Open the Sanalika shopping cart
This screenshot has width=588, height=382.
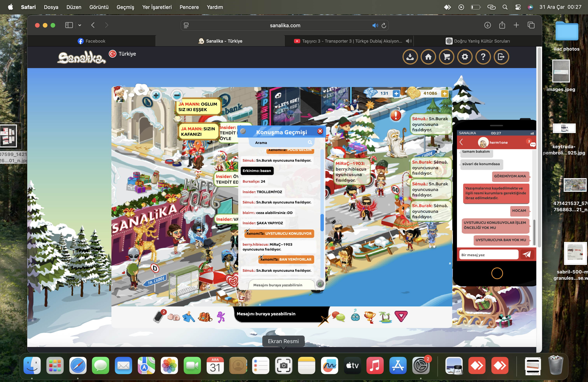point(447,57)
